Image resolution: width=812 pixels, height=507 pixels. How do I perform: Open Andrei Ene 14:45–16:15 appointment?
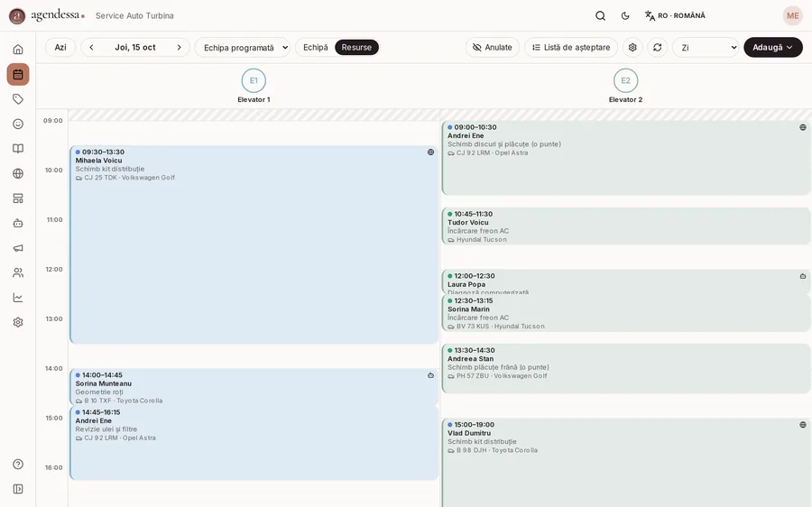click(x=254, y=443)
